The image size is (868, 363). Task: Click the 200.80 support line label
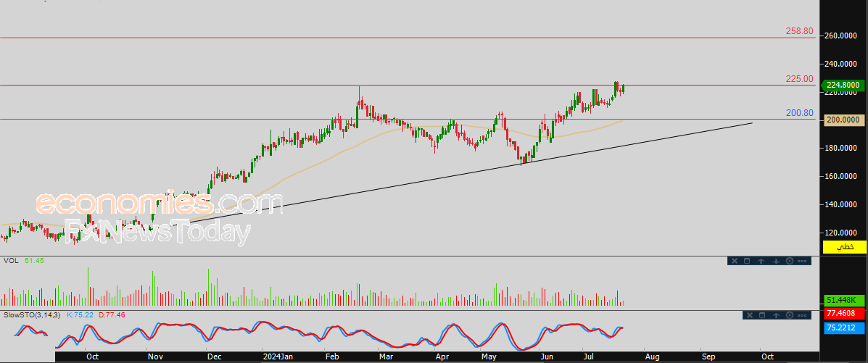[799, 113]
